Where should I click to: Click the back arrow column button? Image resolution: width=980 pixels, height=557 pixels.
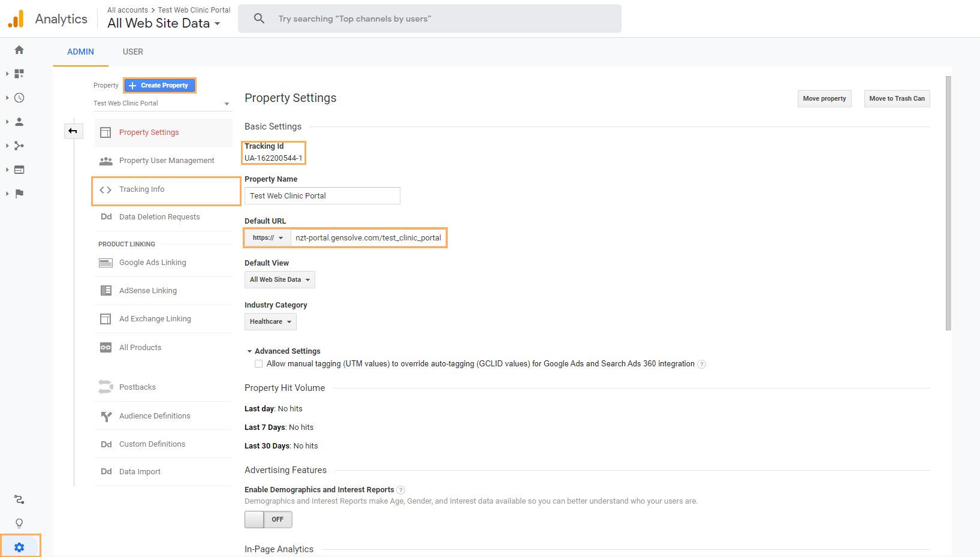tap(73, 131)
